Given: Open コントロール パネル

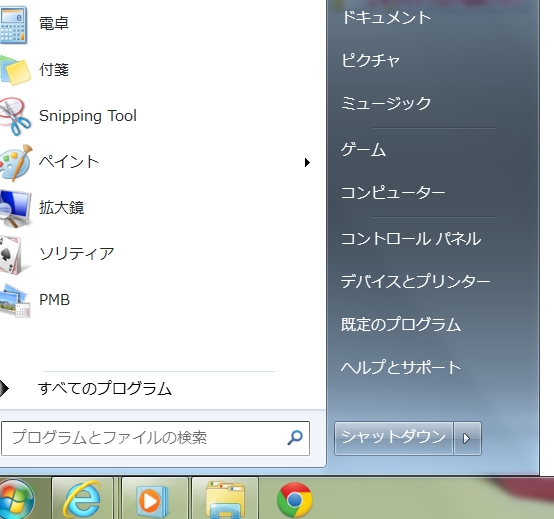Looking at the screenshot, I should pos(411,239).
